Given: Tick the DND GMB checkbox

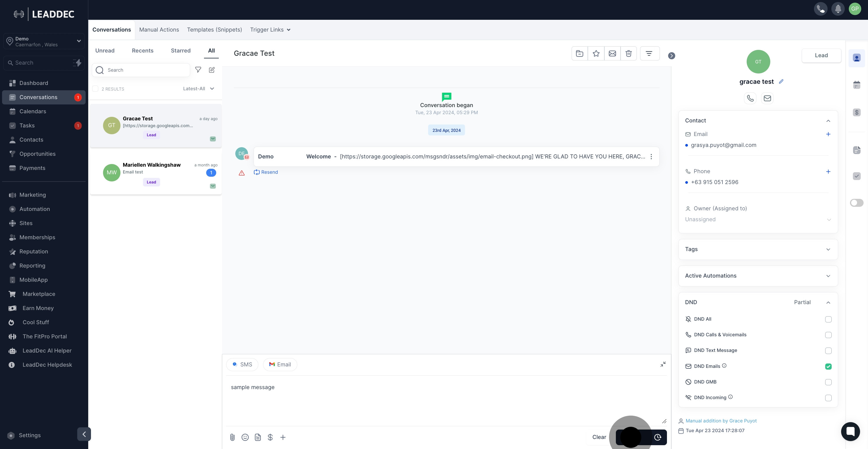Looking at the screenshot, I should point(828,382).
